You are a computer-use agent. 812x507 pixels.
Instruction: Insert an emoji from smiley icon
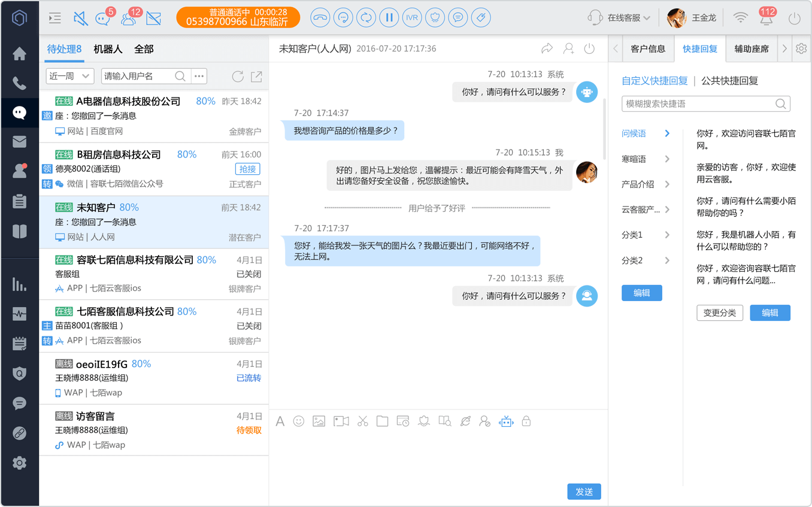299,421
